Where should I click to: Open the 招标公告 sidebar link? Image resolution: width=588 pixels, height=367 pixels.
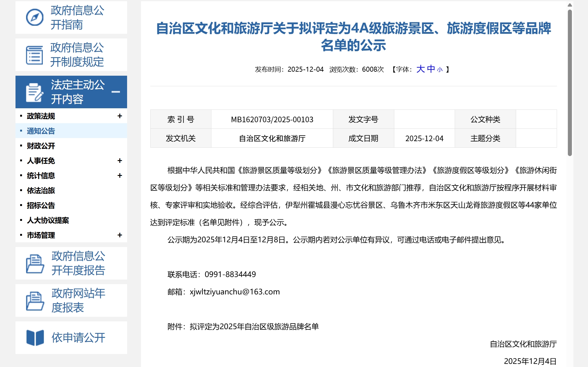[41, 205]
